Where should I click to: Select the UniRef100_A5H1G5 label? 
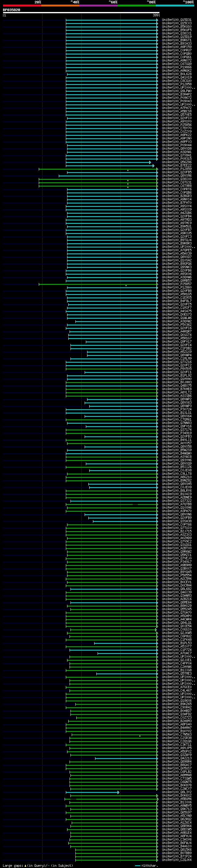[177, 294]
